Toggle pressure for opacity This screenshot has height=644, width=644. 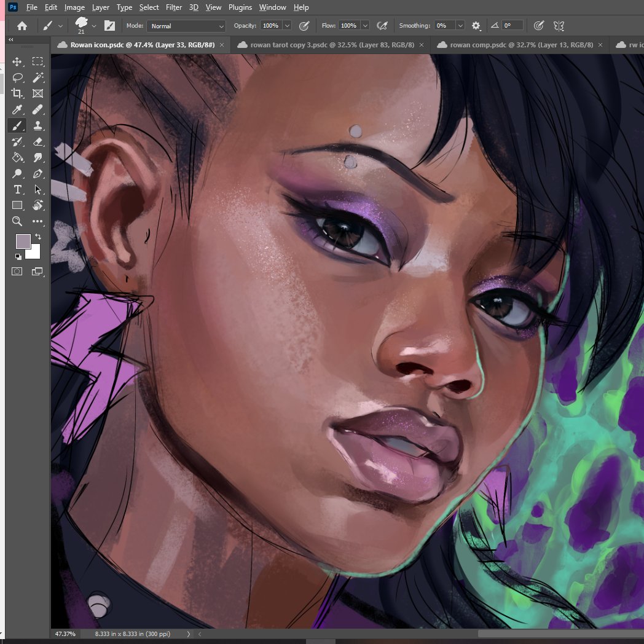tap(304, 26)
